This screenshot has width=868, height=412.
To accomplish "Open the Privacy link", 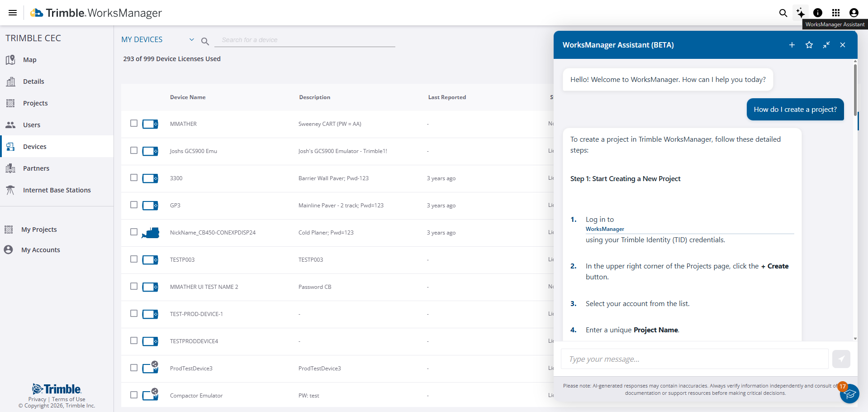I will [x=37, y=399].
